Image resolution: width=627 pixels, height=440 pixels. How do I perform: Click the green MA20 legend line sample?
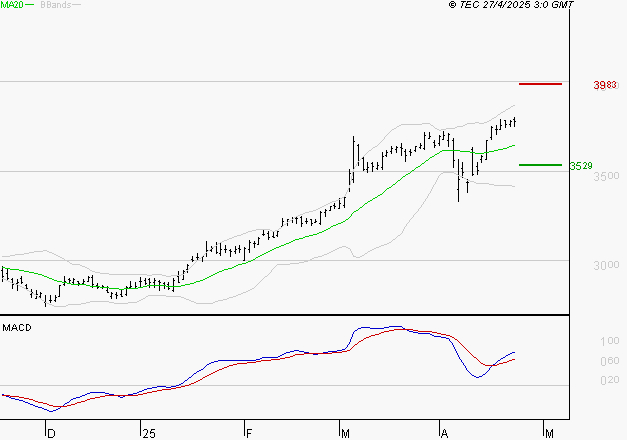click(30, 6)
